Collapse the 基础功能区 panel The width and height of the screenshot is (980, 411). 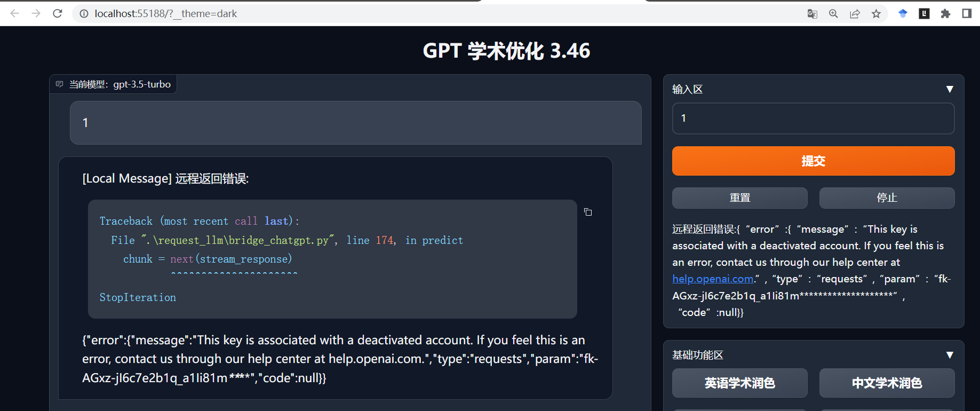coord(950,355)
